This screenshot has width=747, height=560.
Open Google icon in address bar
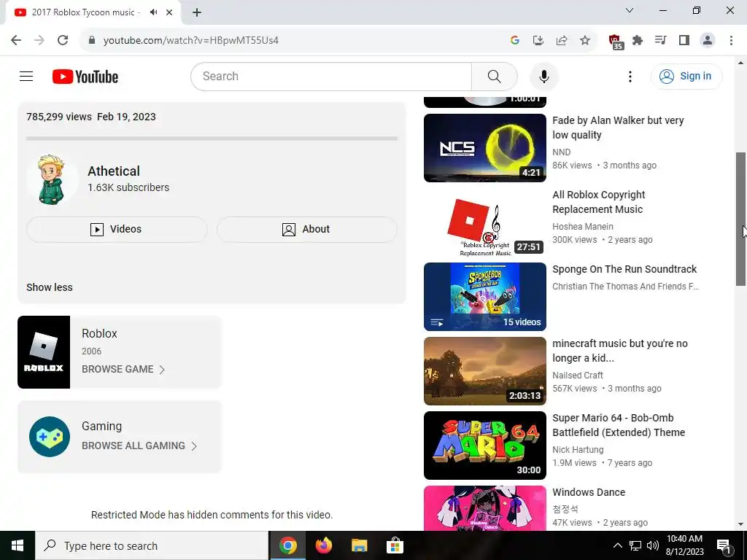pos(514,40)
